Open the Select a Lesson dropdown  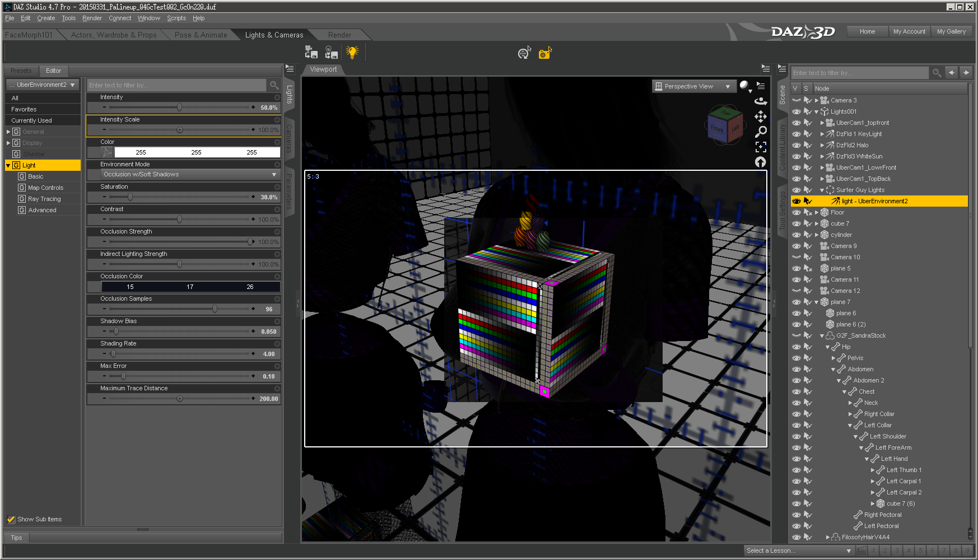coord(799,550)
